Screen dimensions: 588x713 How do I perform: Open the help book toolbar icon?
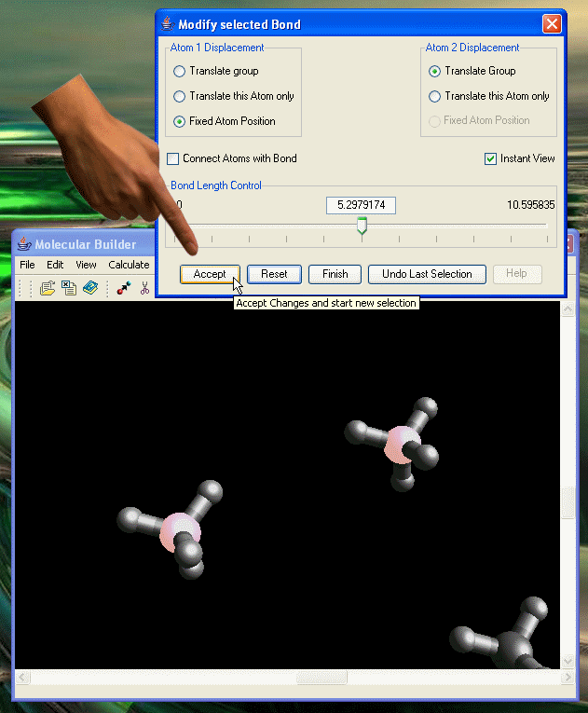tap(90, 287)
